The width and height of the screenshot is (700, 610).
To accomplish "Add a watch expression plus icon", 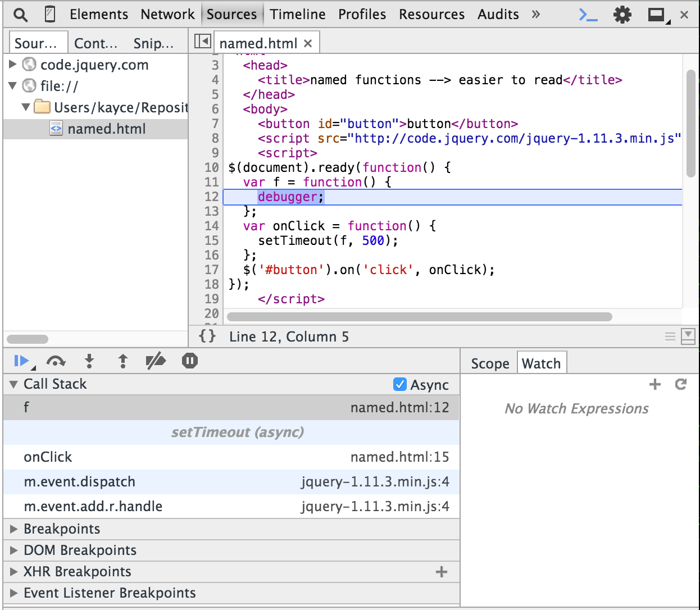I will [654, 384].
